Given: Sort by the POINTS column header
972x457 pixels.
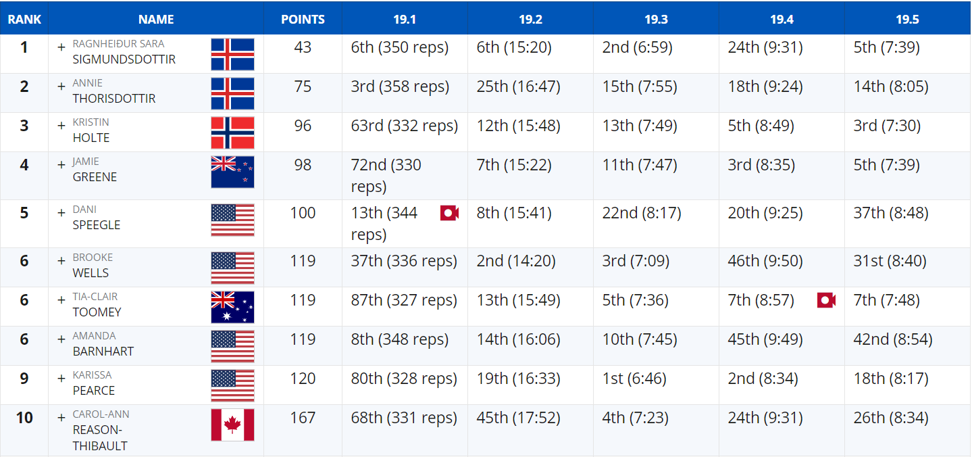Looking at the screenshot, I should (303, 19).
